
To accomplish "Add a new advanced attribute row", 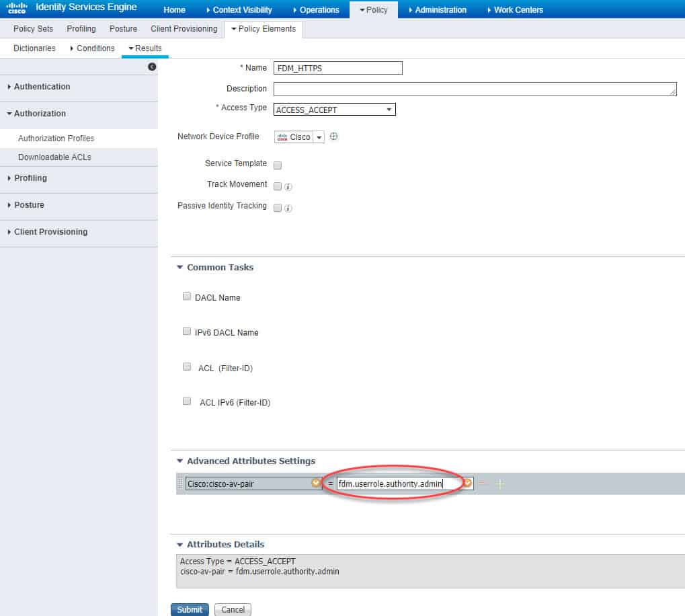I will pyautogui.click(x=500, y=484).
